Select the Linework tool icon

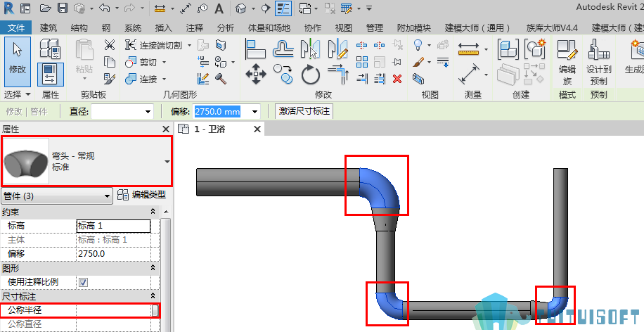pyautogui.click(x=443, y=62)
